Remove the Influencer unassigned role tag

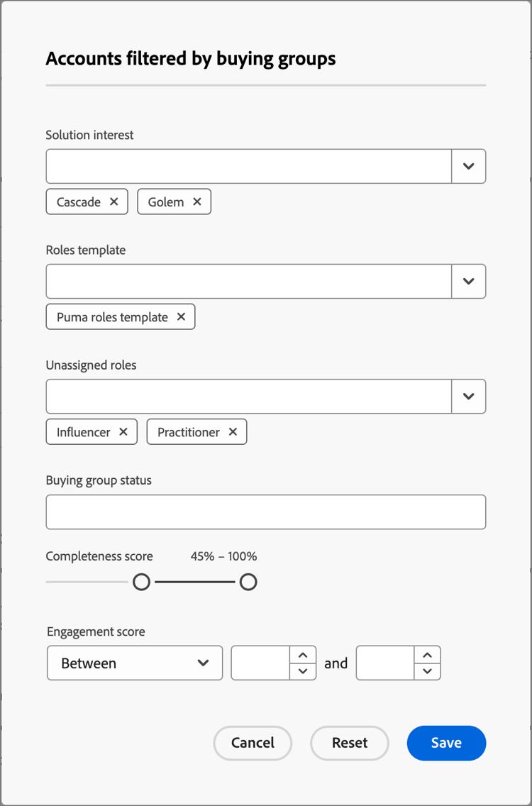(123, 431)
